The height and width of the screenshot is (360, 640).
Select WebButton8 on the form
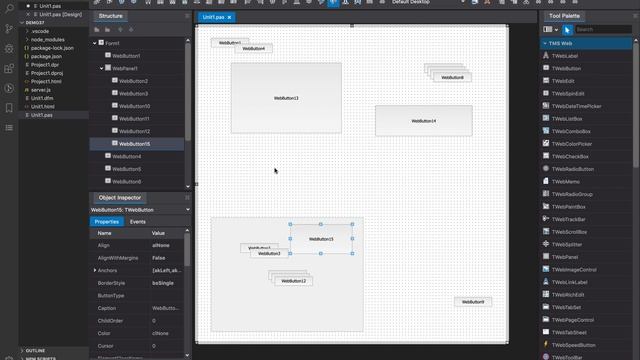(x=452, y=77)
